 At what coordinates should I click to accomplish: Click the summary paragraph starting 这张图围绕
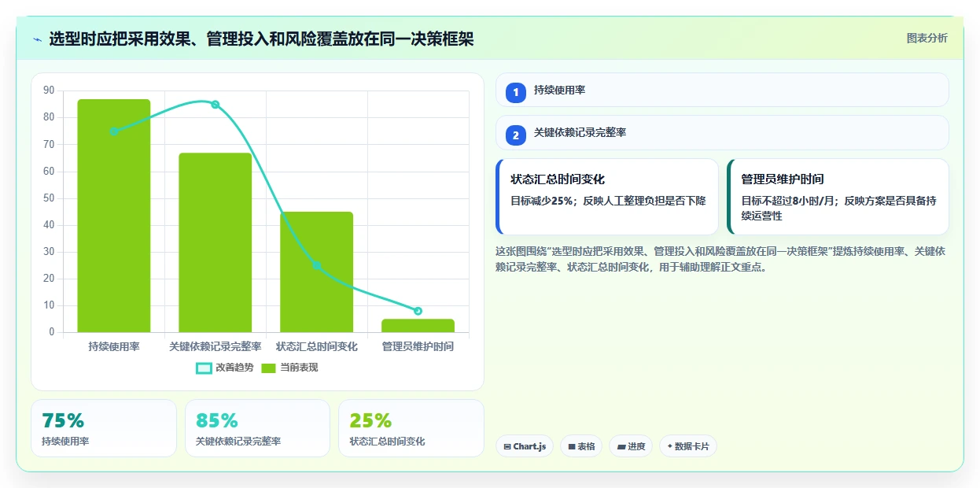[720, 259]
